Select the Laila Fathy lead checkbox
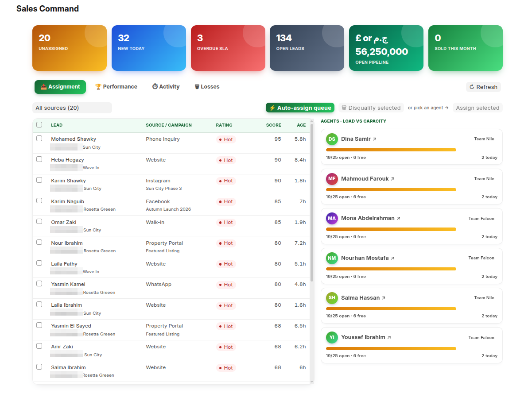Screen dimensions: 532x405 point(39,263)
